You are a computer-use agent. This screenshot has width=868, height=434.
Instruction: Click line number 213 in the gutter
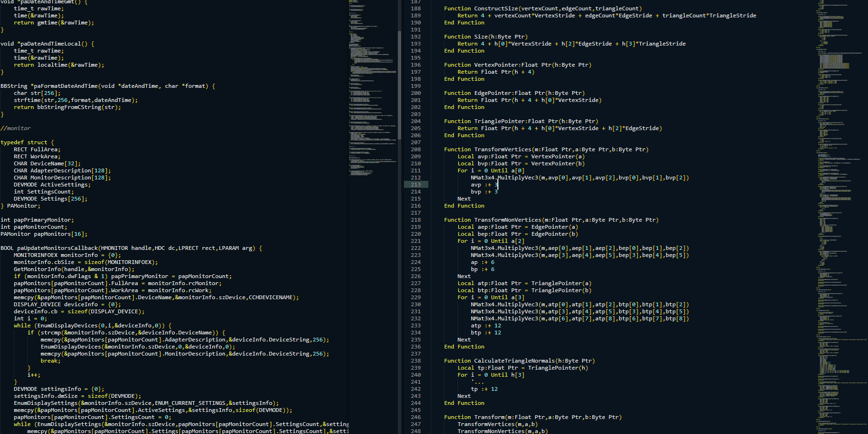(x=416, y=185)
